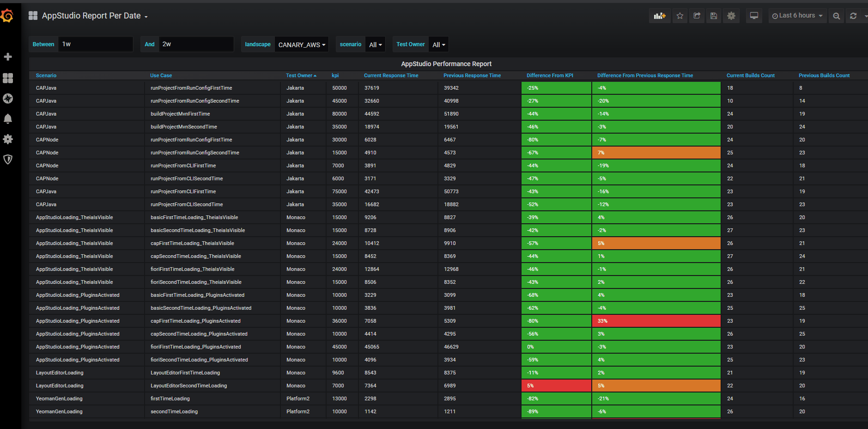This screenshot has width=868, height=429.
Task: Open the Explore compass icon
Action: coord(8,98)
